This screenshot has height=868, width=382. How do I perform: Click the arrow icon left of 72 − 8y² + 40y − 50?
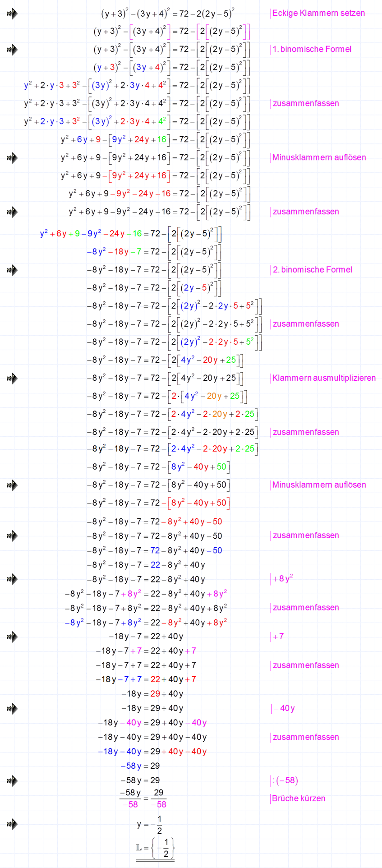[x=12, y=536]
